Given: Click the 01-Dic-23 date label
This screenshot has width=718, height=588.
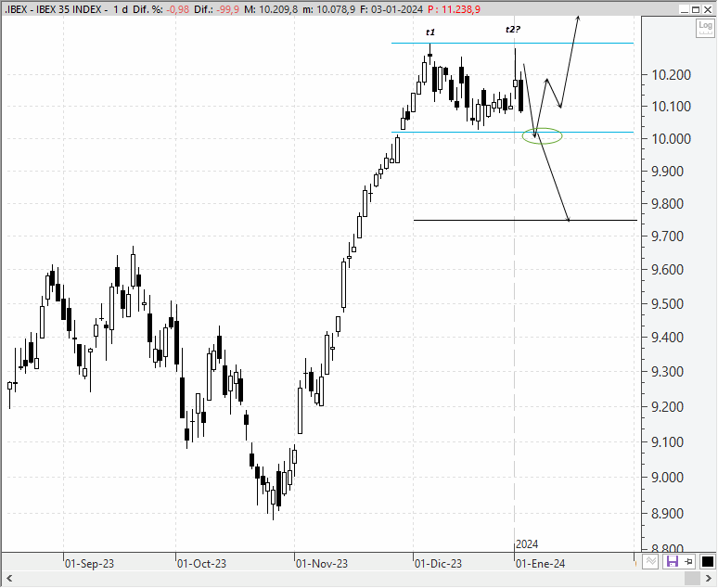Looking at the screenshot, I should [x=438, y=563].
